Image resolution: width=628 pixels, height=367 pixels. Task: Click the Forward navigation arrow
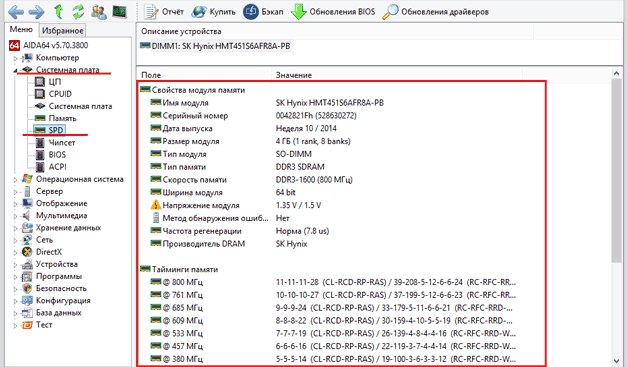(x=36, y=12)
